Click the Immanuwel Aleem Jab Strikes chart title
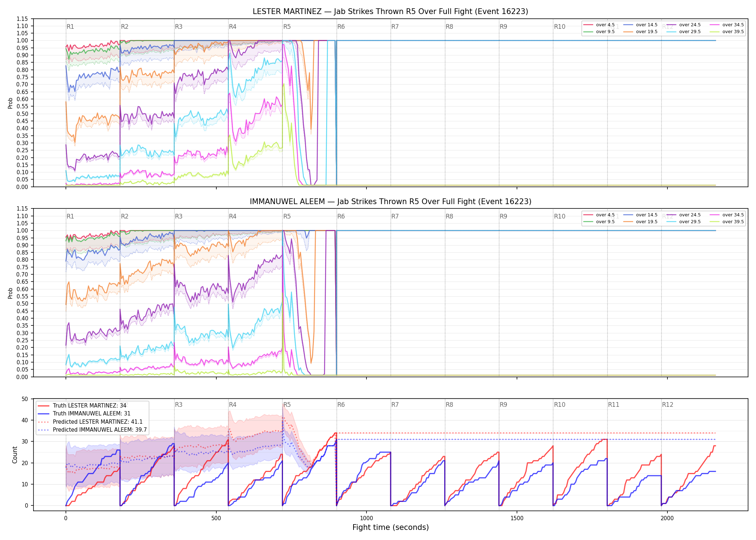This screenshot has height=540, width=756. 390,202
